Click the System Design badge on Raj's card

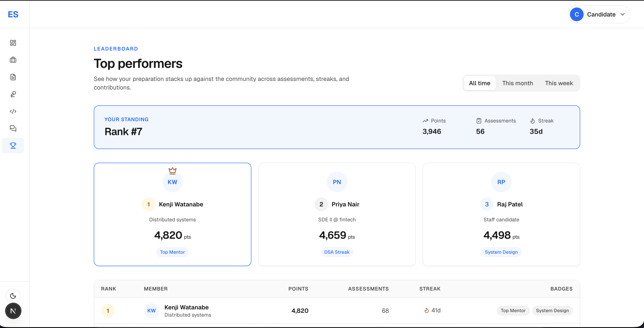(501, 252)
